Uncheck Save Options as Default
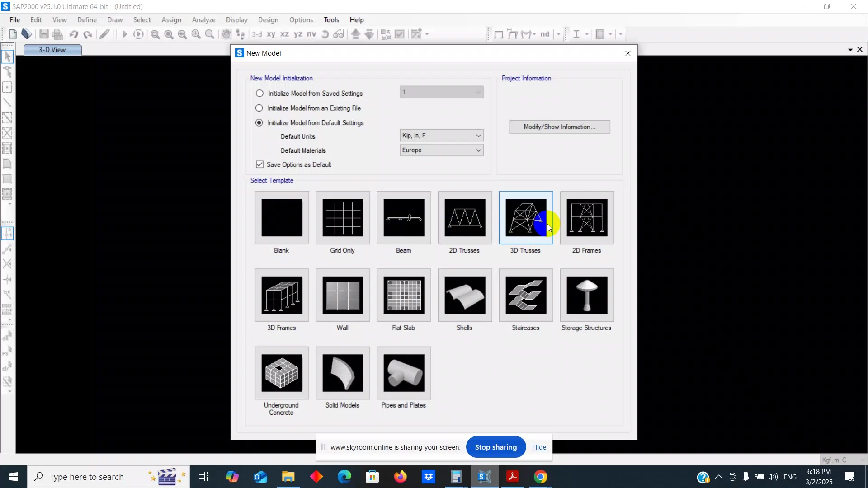The image size is (868, 488). pos(259,164)
